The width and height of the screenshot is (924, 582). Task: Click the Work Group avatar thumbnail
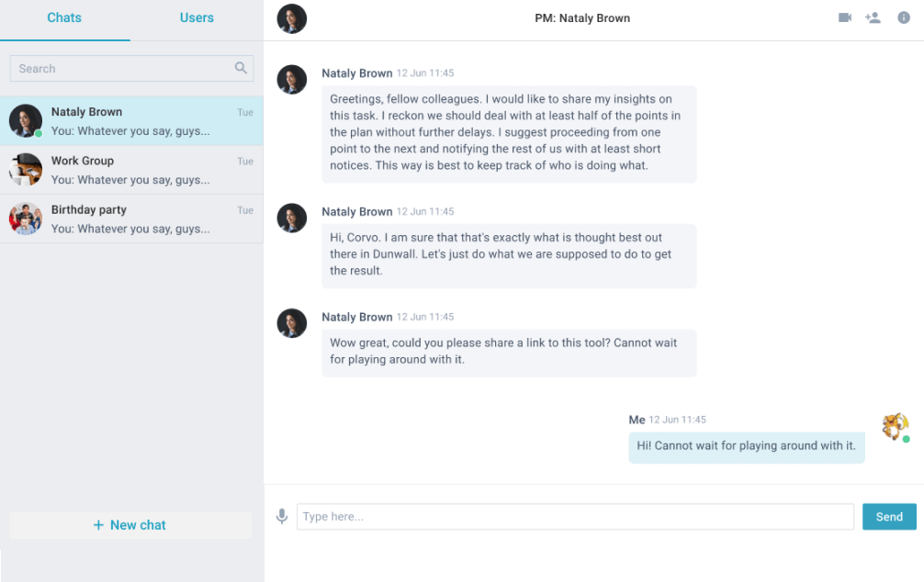pyautogui.click(x=26, y=170)
